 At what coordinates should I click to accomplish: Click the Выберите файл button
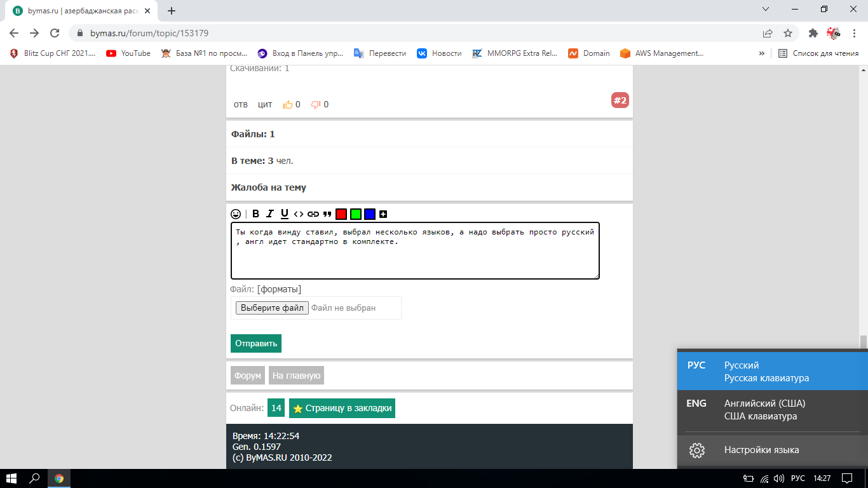[x=272, y=308]
